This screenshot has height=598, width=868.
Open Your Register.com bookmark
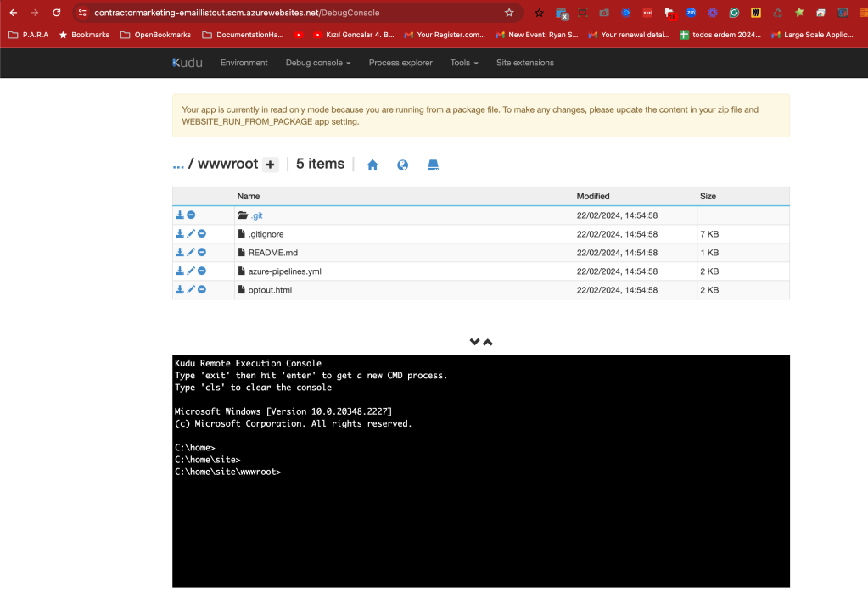tap(445, 35)
